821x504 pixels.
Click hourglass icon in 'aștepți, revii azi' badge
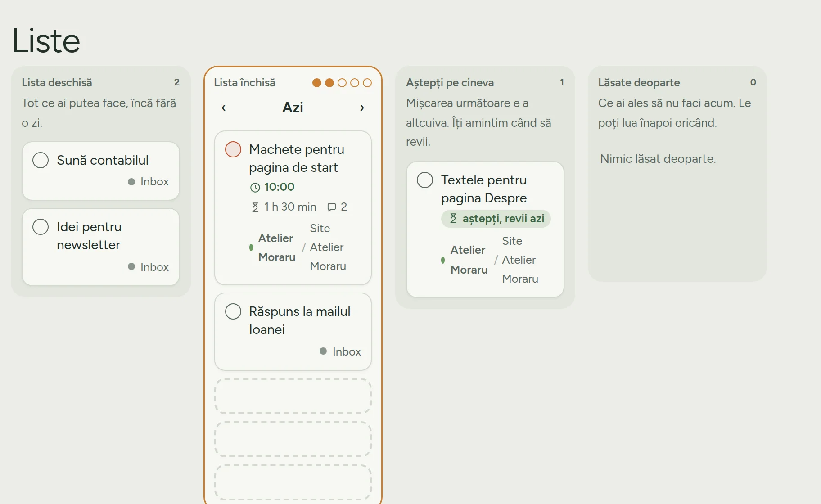[x=453, y=219]
